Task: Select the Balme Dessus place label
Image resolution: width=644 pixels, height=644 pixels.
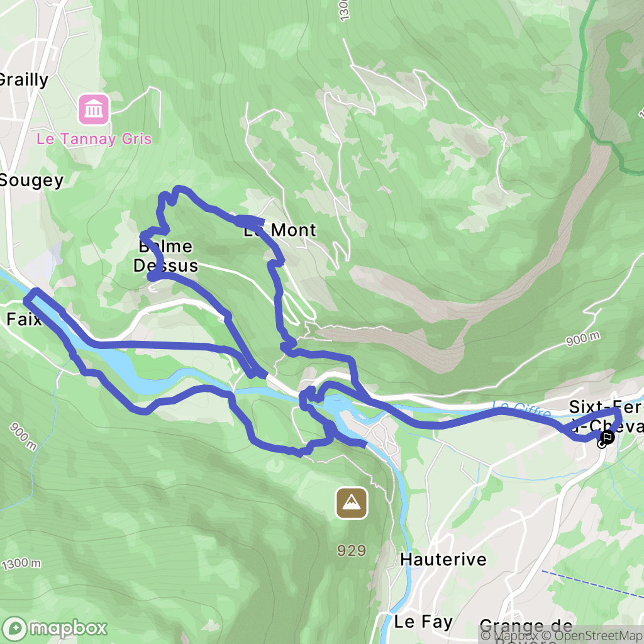Action: click(166, 256)
